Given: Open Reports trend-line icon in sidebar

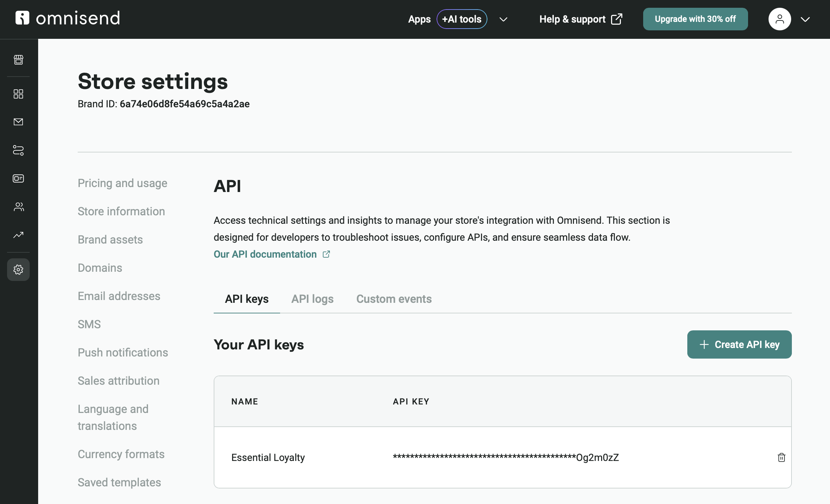Looking at the screenshot, I should coord(18,235).
